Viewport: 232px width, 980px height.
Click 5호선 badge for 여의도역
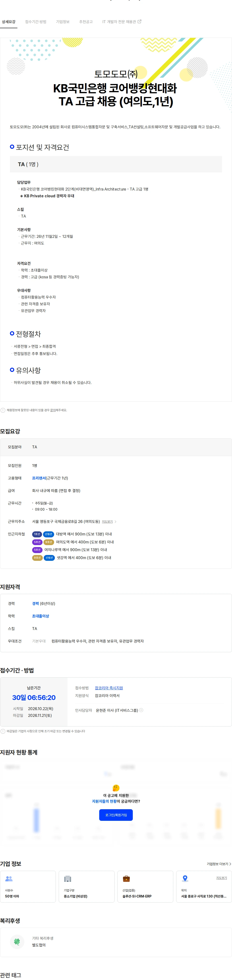[x=37, y=542]
